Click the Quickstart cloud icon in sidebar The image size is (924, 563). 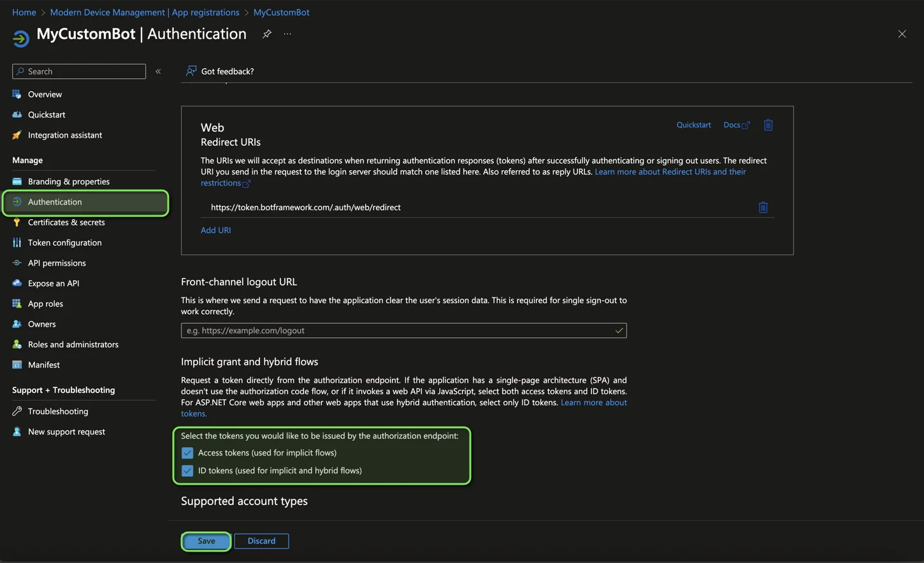[17, 115]
